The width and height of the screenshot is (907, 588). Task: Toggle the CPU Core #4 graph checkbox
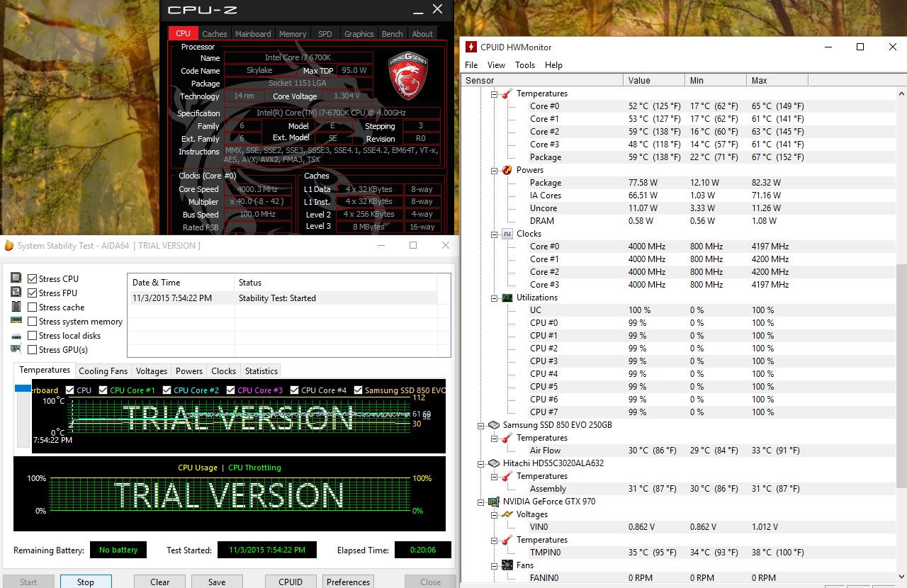click(x=295, y=390)
